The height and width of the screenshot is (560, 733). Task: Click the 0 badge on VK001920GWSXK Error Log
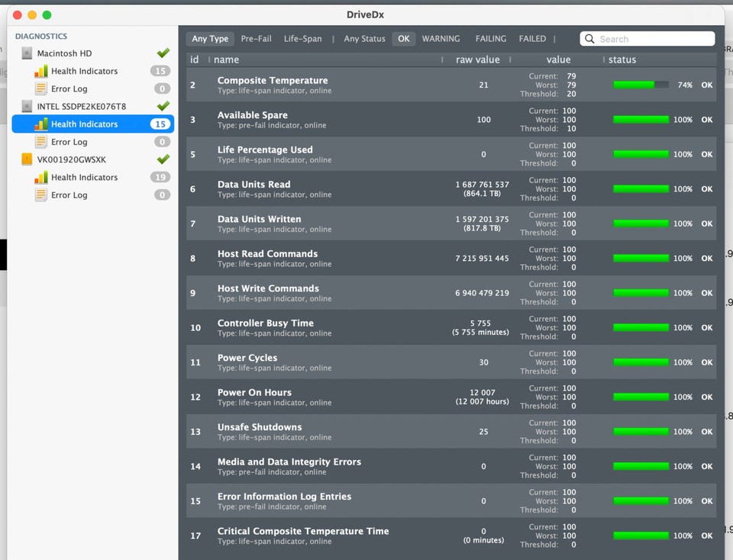(x=162, y=195)
